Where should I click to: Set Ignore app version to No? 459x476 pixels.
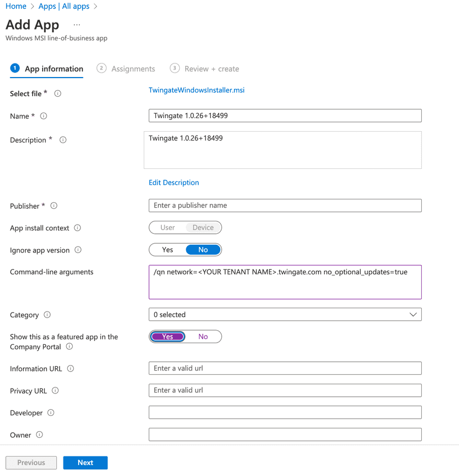click(203, 250)
